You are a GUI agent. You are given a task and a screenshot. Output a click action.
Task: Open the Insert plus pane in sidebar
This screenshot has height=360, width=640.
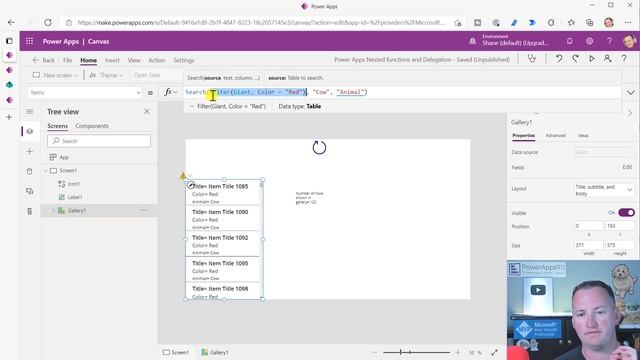point(29,151)
